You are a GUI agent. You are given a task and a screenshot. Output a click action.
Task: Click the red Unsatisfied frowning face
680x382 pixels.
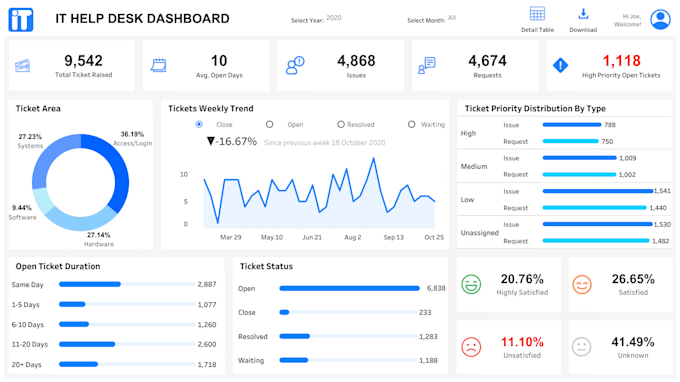click(x=471, y=347)
